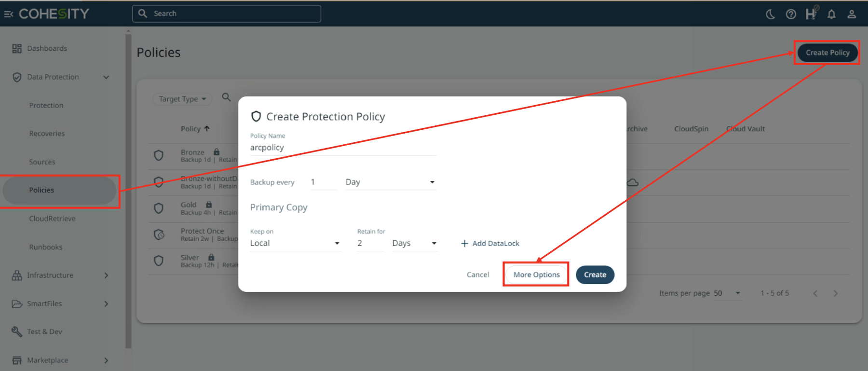Collapse the Data Protection menu chevron
Image resolution: width=868 pixels, height=371 pixels.
click(x=106, y=77)
